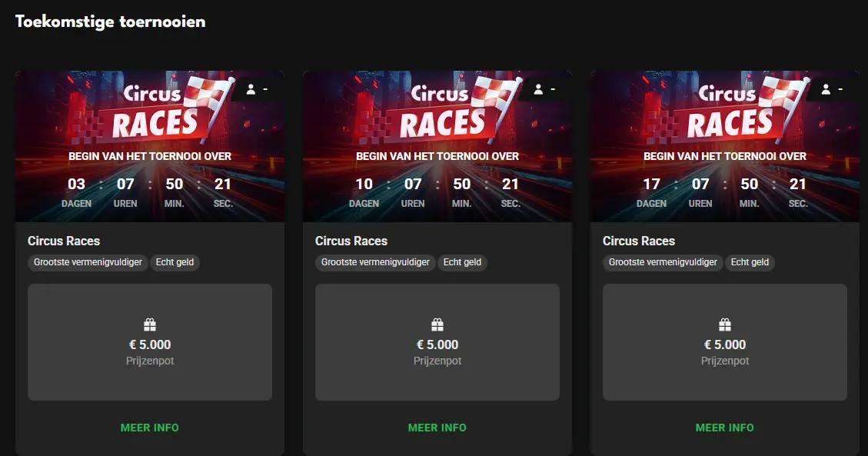Expand the prize pot details on the middle card

click(437, 342)
